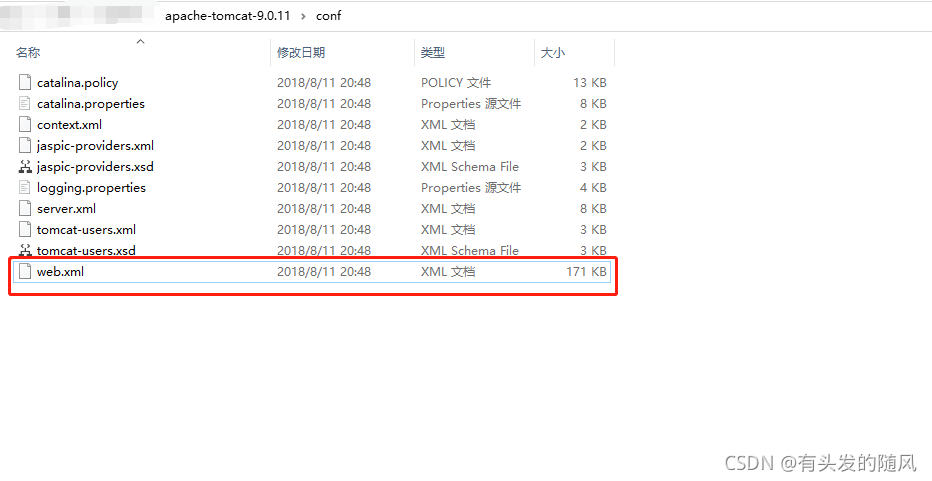Click XML Schema File type of jaspic-providers.xsd
This screenshot has height=481, width=932.
(470, 166)
